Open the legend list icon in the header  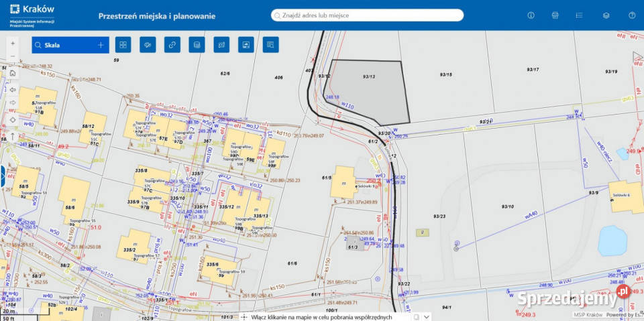tap(580, 15)
